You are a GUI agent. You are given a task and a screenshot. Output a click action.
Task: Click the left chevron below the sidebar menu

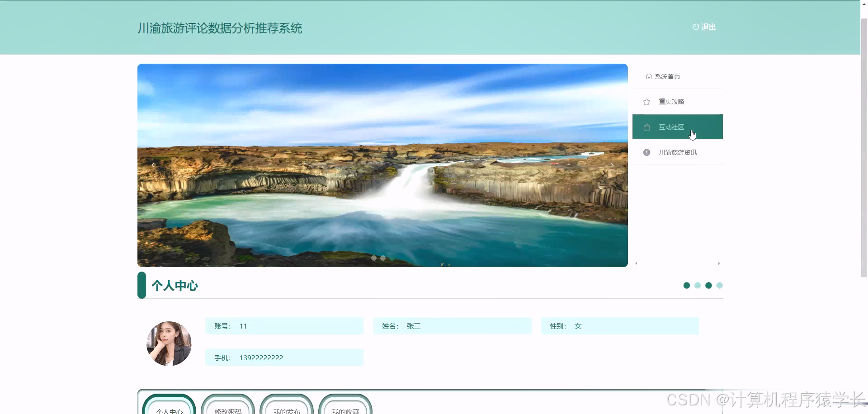click(x=636, y=263)
